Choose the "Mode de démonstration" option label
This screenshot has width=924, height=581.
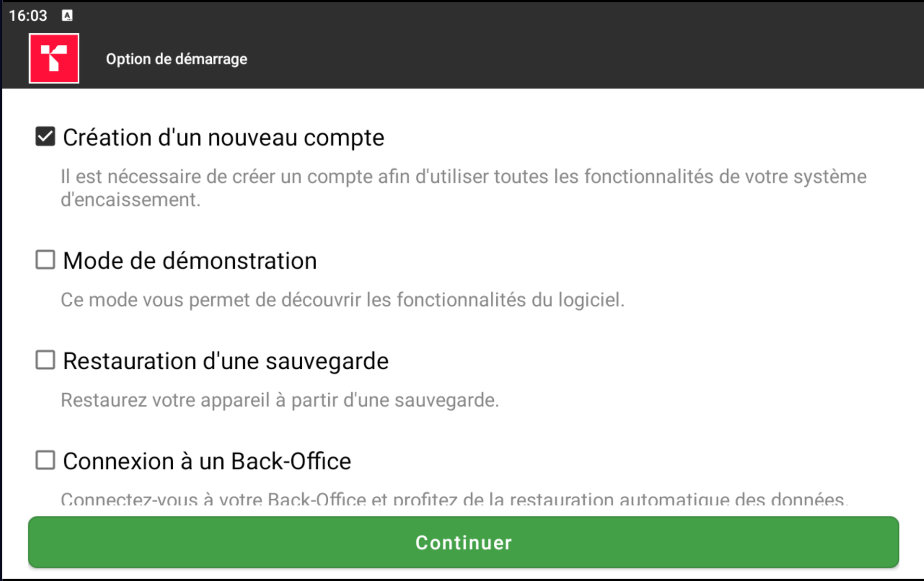pos(190,261)
